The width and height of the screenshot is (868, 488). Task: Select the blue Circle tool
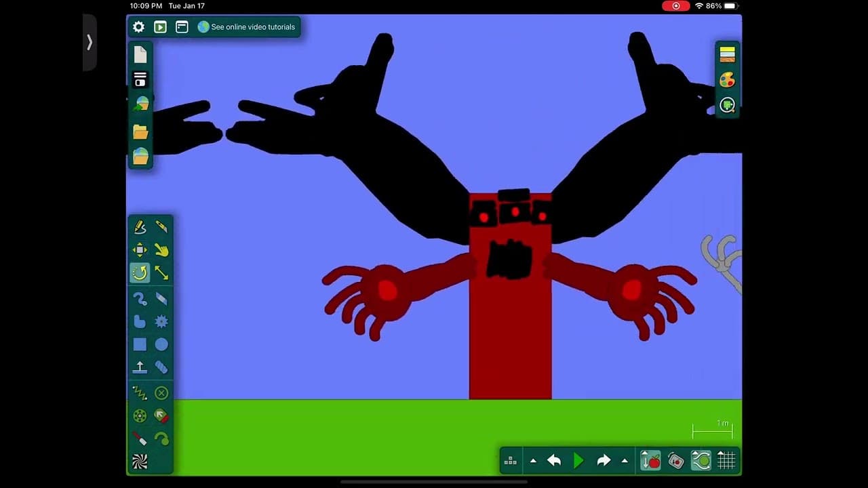pyautogui.click(x=161, y=344)
